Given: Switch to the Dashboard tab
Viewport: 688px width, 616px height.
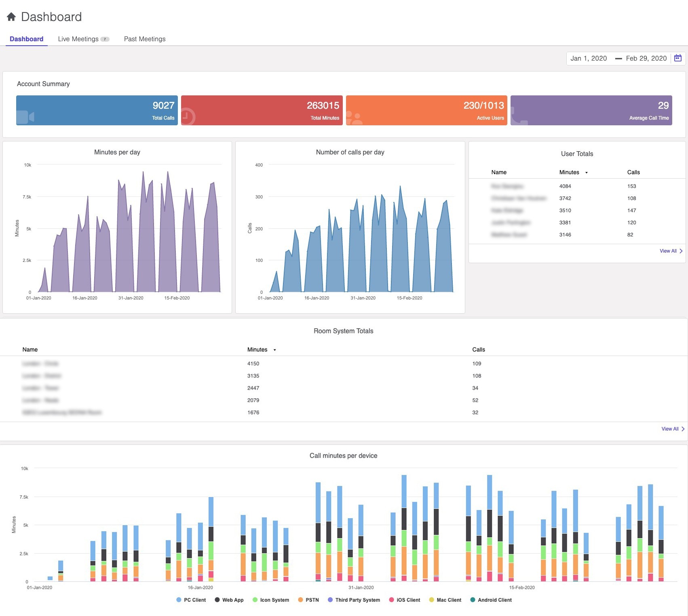Looking at the screenshot, I should [x=27, y=39].
